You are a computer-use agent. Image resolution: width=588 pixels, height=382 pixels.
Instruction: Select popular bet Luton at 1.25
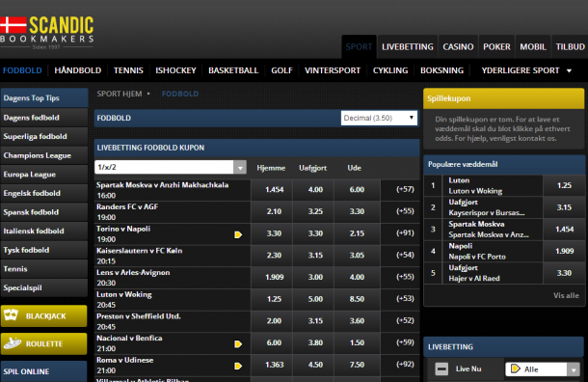pyautogui.click(x=564, y=185)
